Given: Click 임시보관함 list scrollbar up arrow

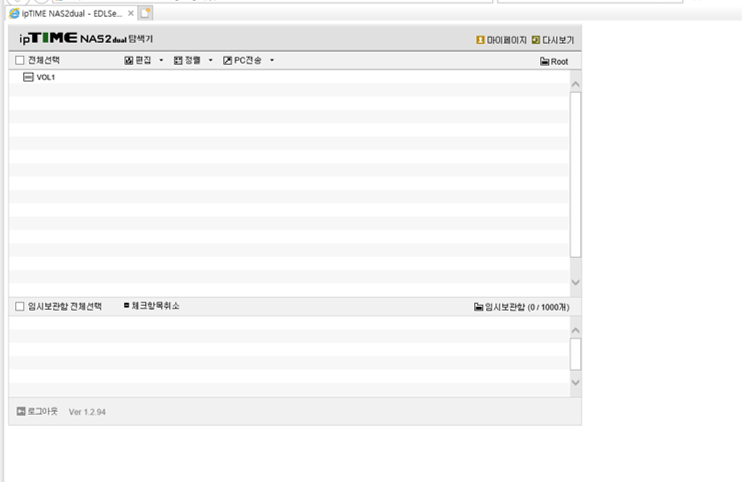Looking at the screenshot, I should (x=575, y=330).
